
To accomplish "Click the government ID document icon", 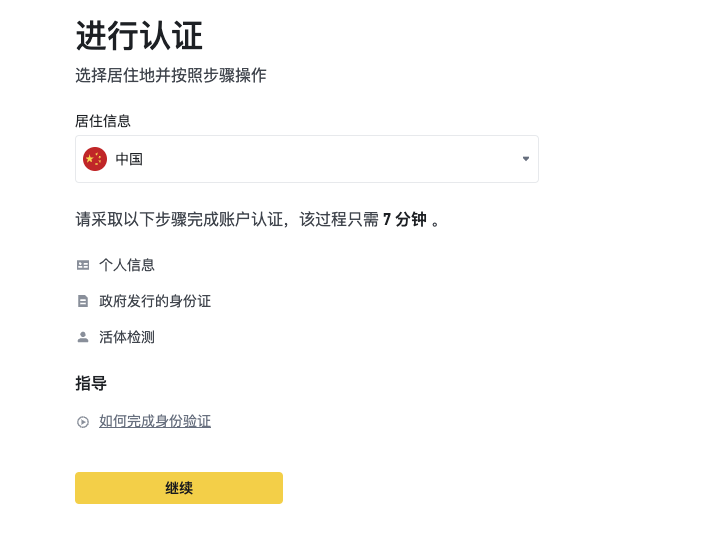I will (x=83, y=301).
